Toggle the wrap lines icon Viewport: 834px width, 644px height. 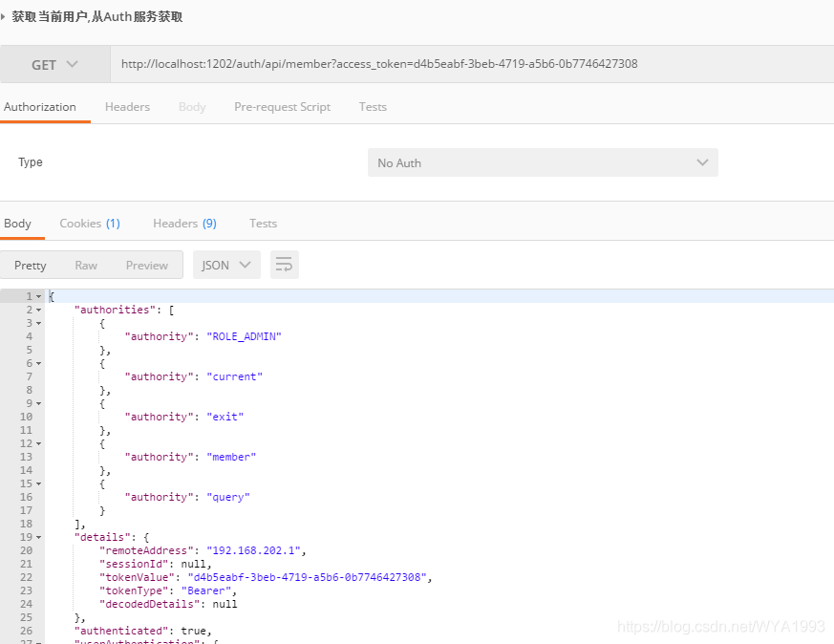285,265
